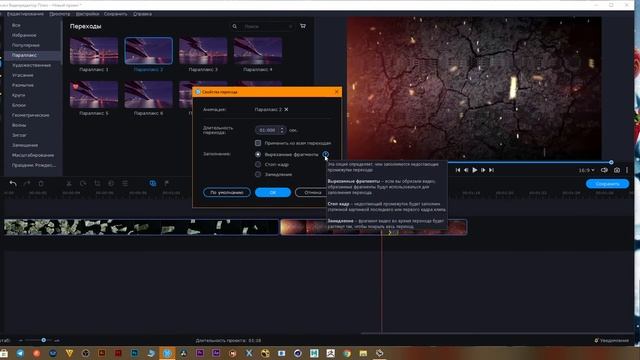
Task: Open Chrome from the taskbar
Action: pos(347,353)
